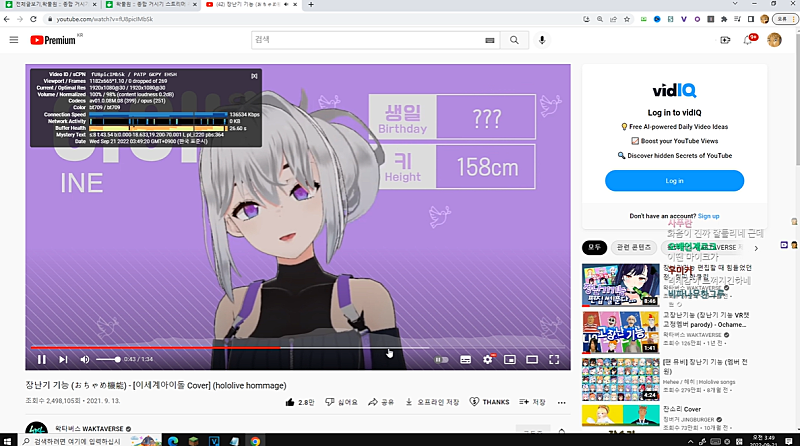The height and width of the screenshot is (446, 800).
Task: Click the purple V extension icon
Action: 684,19
